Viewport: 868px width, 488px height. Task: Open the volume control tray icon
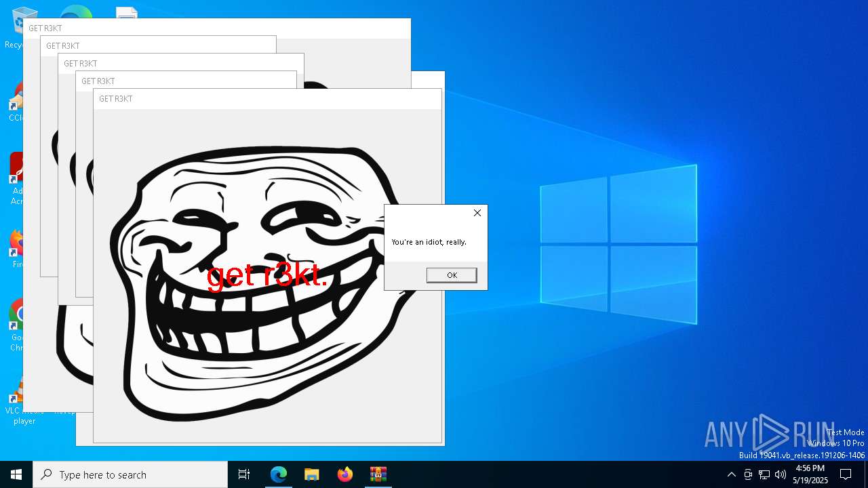[781, 474]
